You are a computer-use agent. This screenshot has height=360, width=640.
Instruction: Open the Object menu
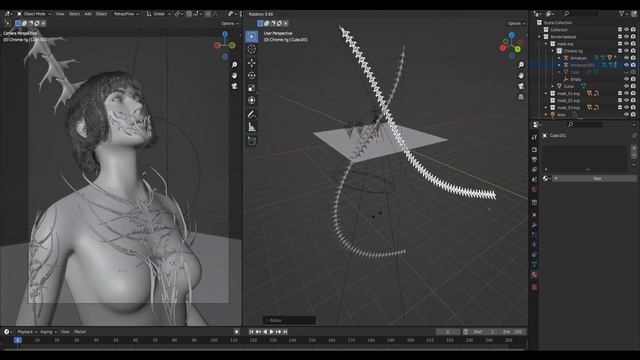tap(101, 14)
